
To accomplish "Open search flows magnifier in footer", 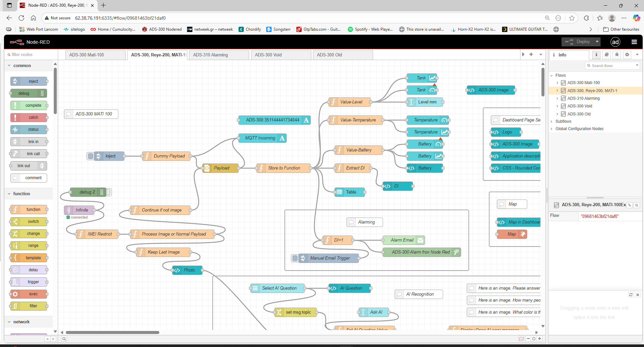I will [x=64, y=339].
